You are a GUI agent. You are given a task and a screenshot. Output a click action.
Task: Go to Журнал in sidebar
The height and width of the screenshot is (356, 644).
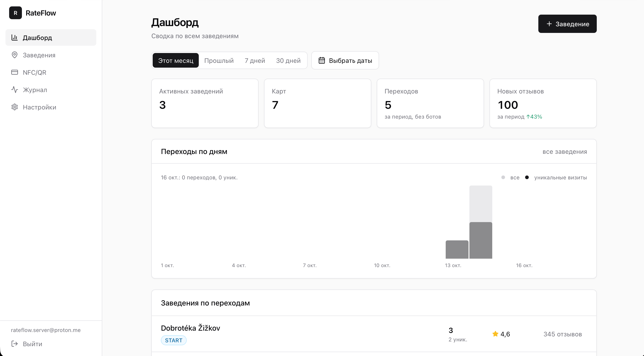coord(51,90)
